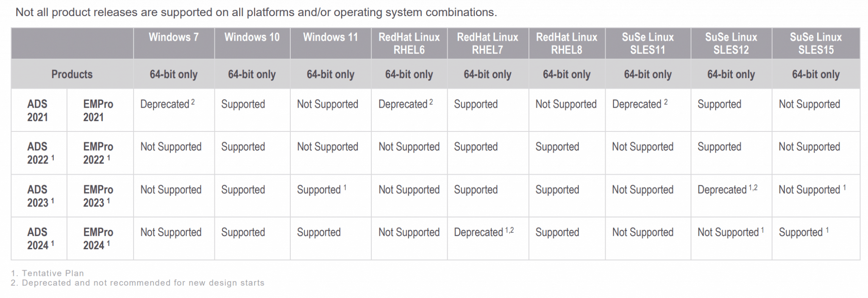Select ADS 2022 RHEL8 Supported cell
868x298 pixels.
click(x=557, y=147)
